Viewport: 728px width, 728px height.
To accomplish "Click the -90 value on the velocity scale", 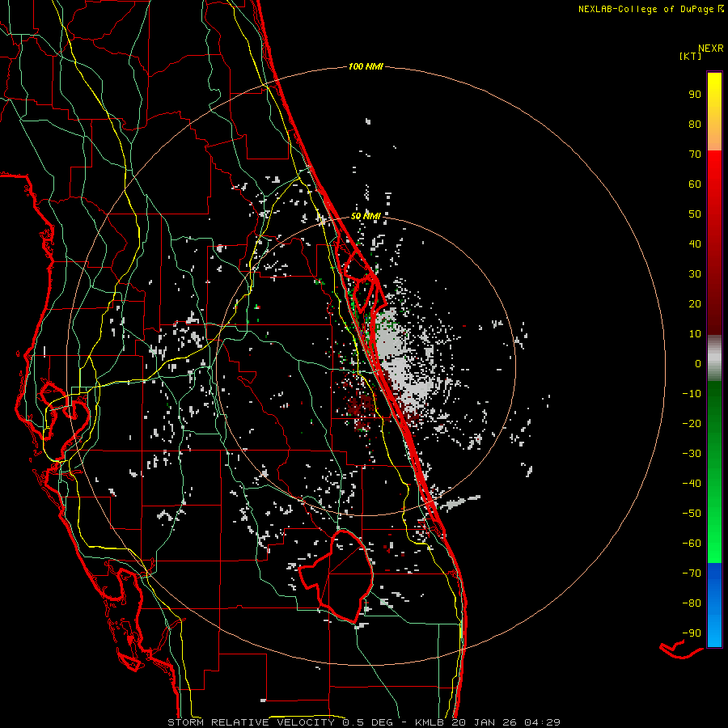I will pos(692,633).
